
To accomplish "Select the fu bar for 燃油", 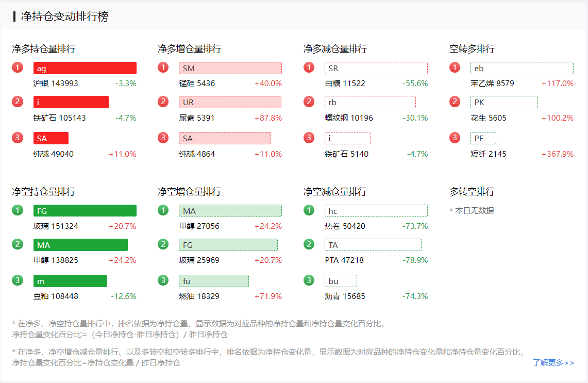I will pyautogui.click(x=214, y=281).
